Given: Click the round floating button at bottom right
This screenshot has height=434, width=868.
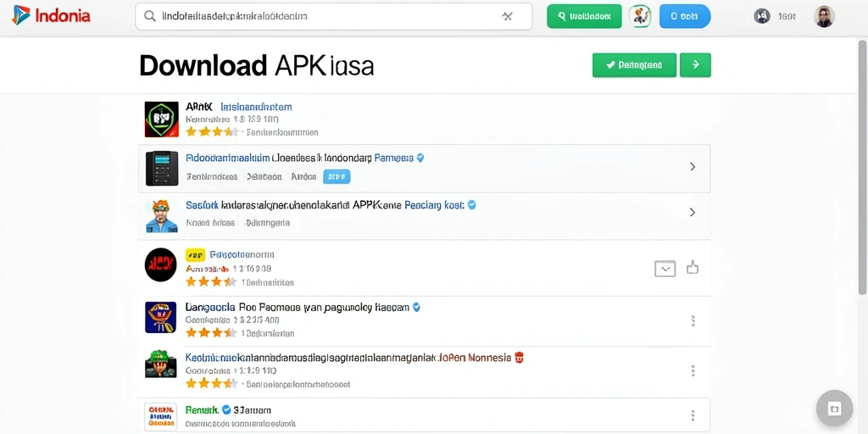Looking at the screenshot, I should 834,409.
